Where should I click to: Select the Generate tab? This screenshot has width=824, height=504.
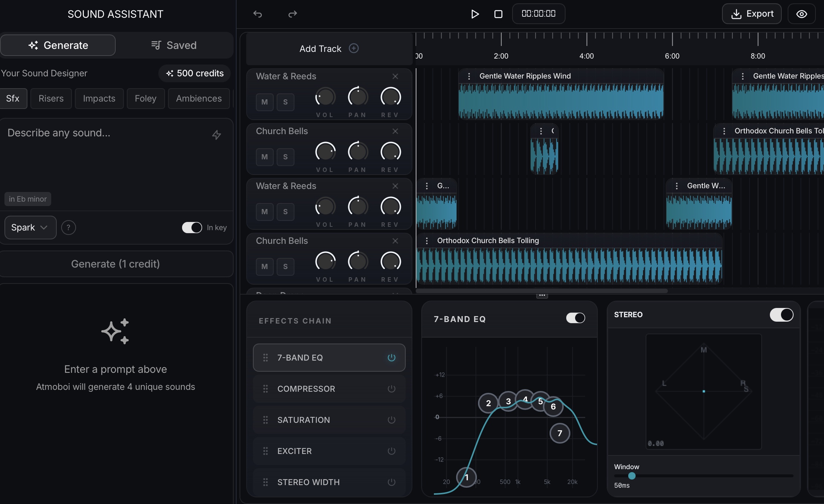click(x=58, y=45)
